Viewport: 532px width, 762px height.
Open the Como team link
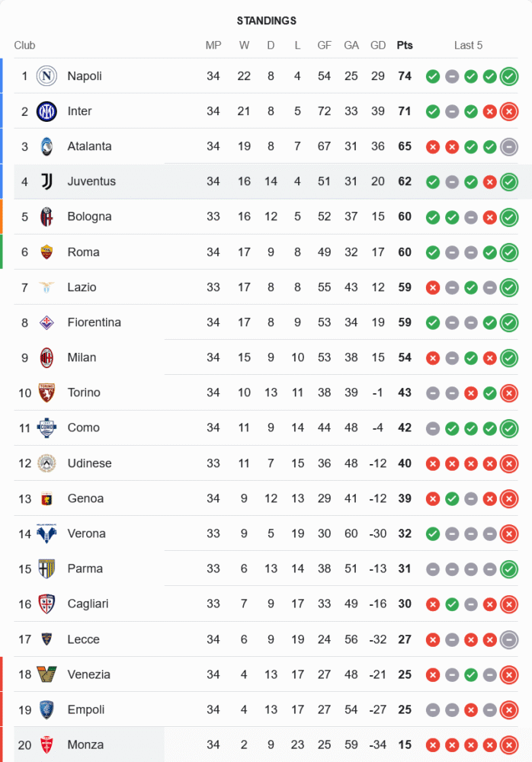83,427
